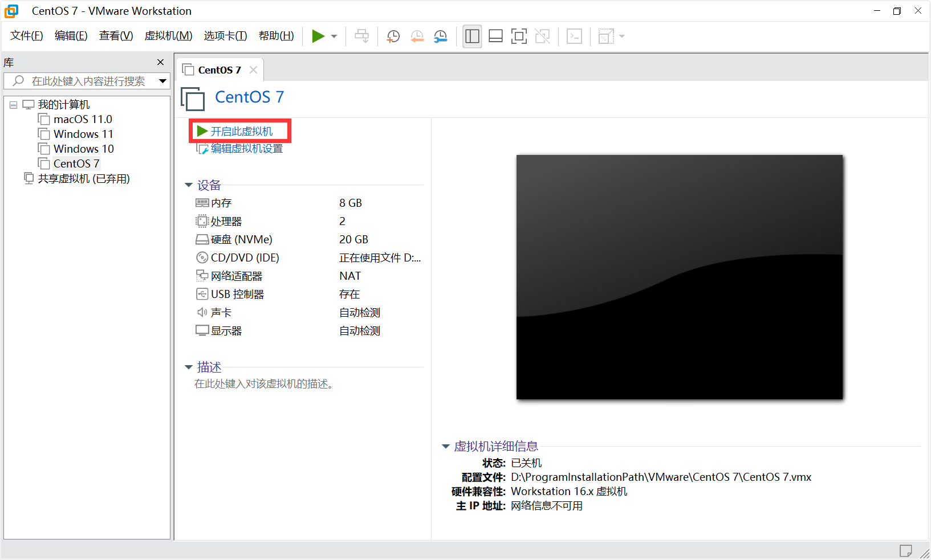This screenshot has width=931, height=560.
Task: Click the CD/DVD (IDE) device icon
Action: point(202,257)
